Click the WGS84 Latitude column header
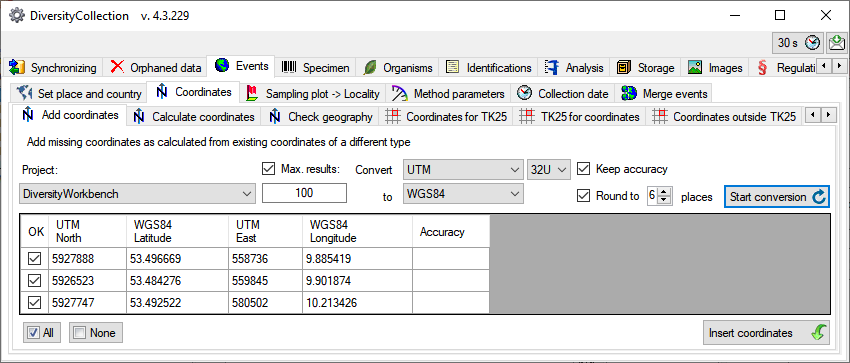Image resolution: width=850 pixels, height=363 pixels. tap(177, 231)
